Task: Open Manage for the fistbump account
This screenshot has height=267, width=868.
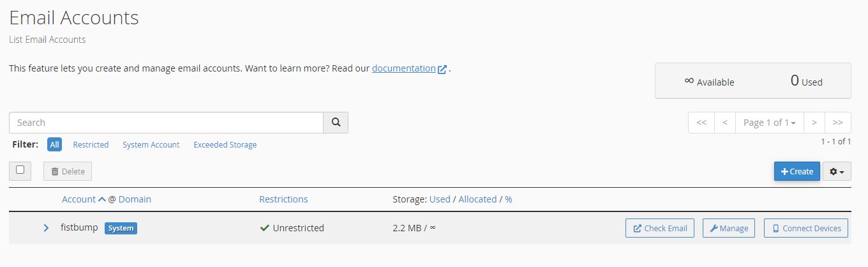Action: click(x=729, y=228)
